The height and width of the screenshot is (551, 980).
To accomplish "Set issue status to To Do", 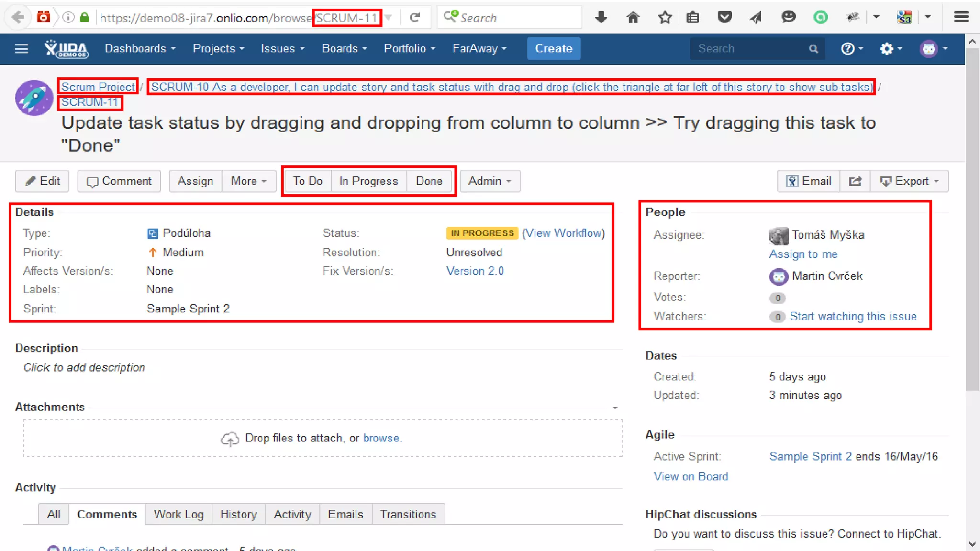I will [x=308, y=181].
